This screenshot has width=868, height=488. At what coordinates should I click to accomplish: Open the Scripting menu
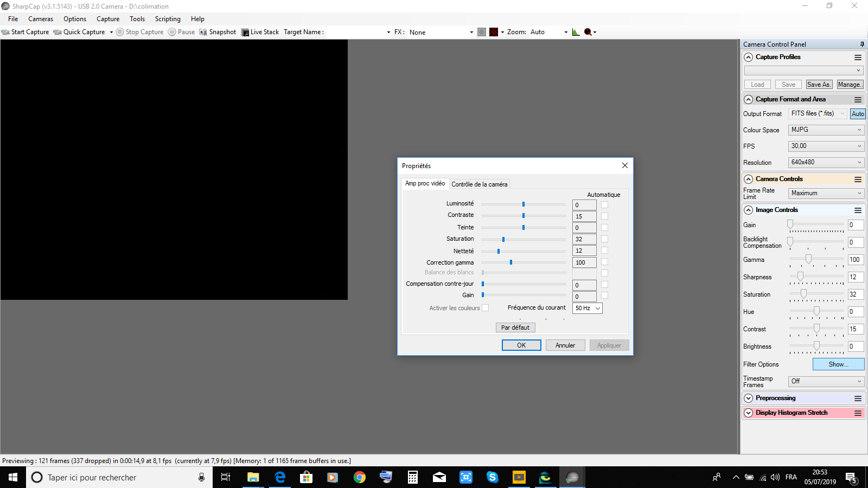(x=168, y=19)
